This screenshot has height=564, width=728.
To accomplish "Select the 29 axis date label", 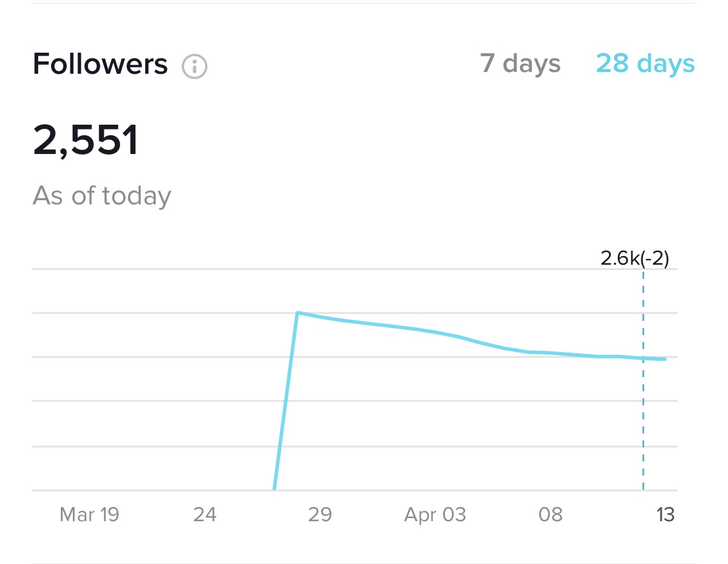I will [x=320, y=514].
